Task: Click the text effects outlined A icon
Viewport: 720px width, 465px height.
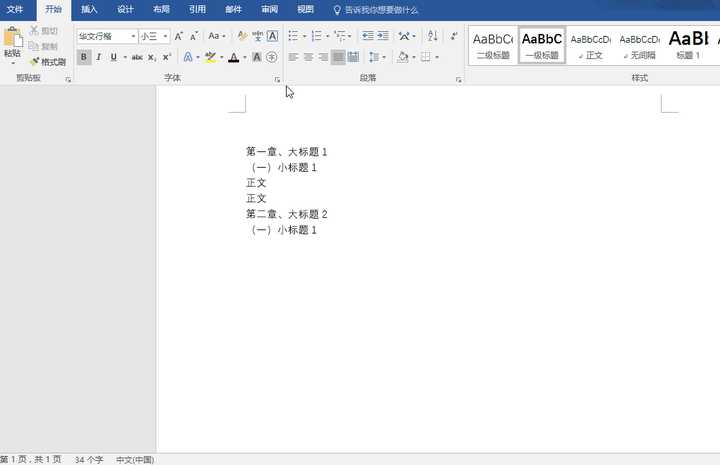Action: (x=188, y=57)
